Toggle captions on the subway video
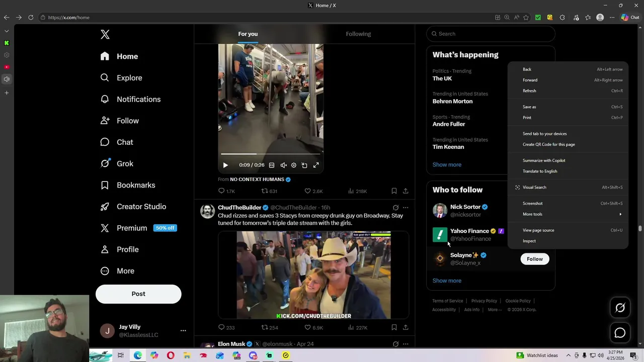Image resolution: width=644 pixels, height=362 pixels. point(272,165)
